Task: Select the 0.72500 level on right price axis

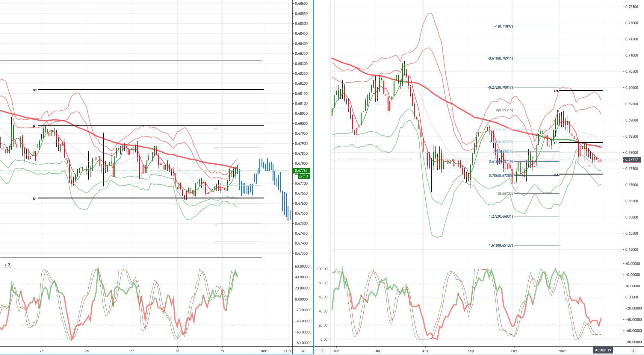Action: (x=632, y=7)
